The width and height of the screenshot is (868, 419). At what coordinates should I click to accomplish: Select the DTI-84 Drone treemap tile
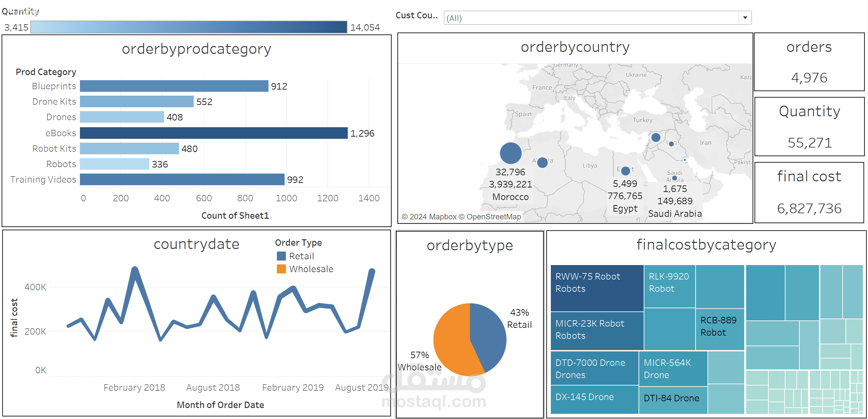673,400
